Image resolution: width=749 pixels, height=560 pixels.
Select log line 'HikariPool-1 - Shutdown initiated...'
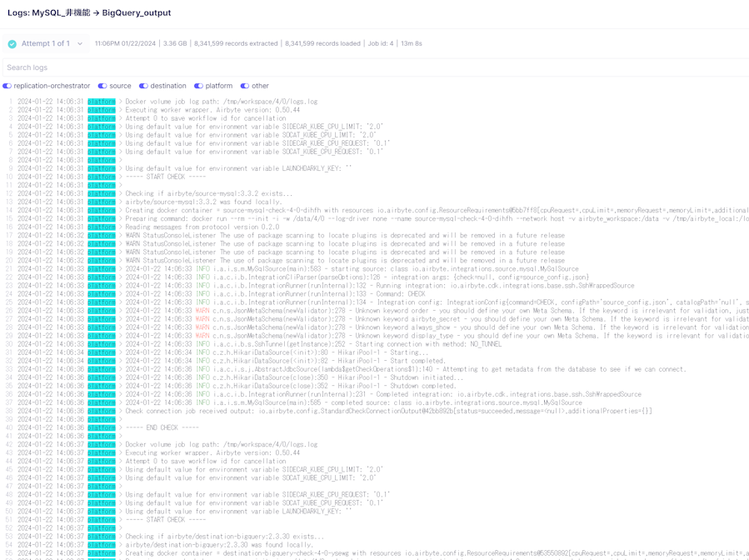294,377
